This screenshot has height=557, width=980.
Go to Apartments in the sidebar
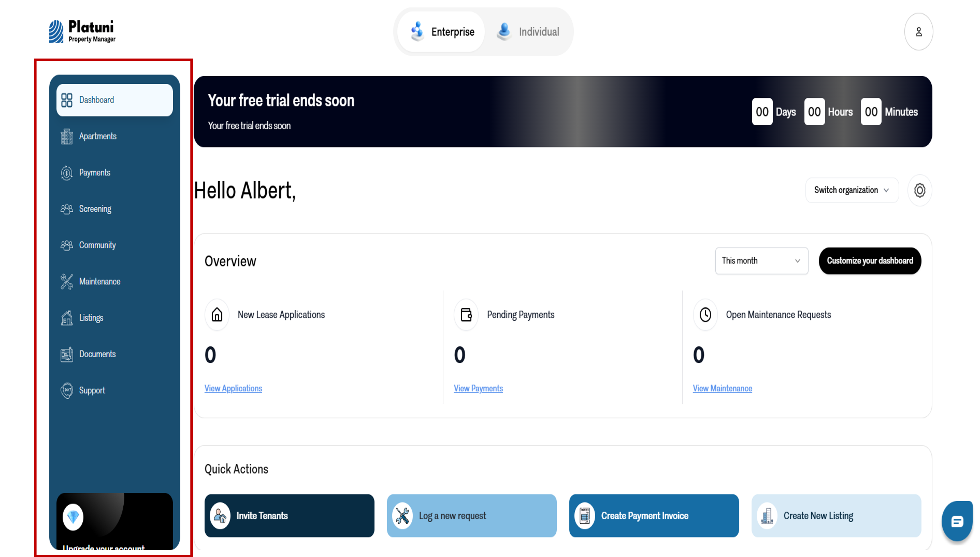point(114,137)
